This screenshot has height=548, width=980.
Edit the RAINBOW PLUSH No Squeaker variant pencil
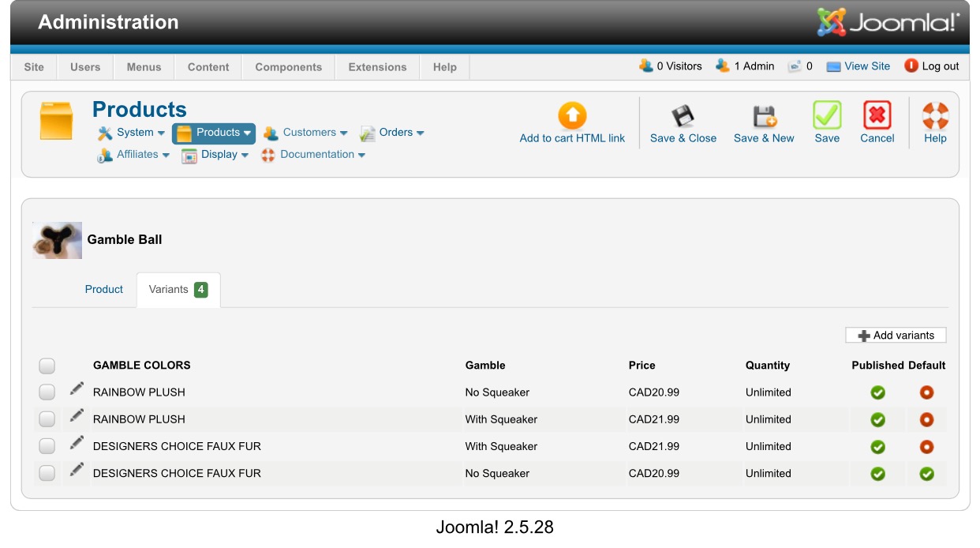(77, 388)
